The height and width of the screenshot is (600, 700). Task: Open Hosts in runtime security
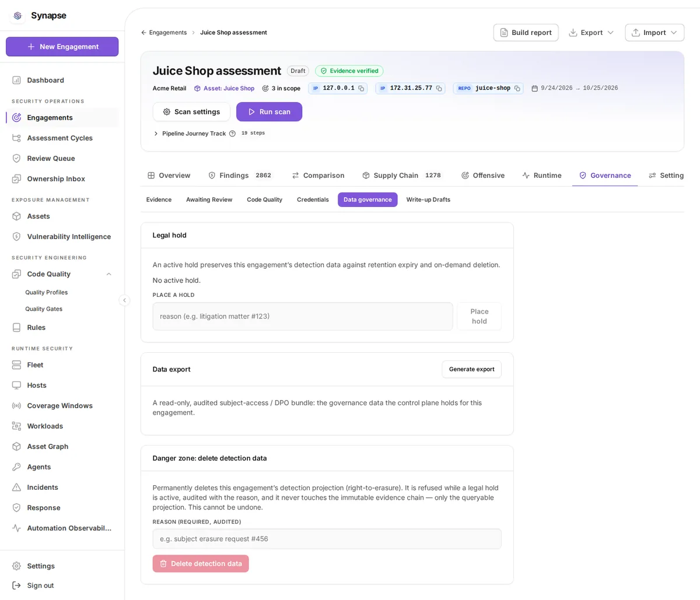pos(62,385)
